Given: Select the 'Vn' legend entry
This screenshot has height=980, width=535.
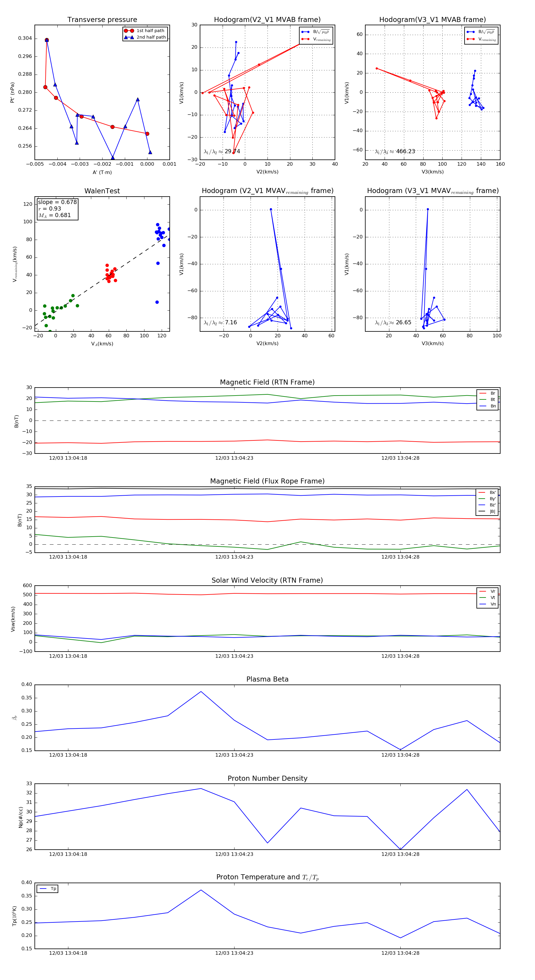Looking at the screenshot, I should (x=487, y=604).
